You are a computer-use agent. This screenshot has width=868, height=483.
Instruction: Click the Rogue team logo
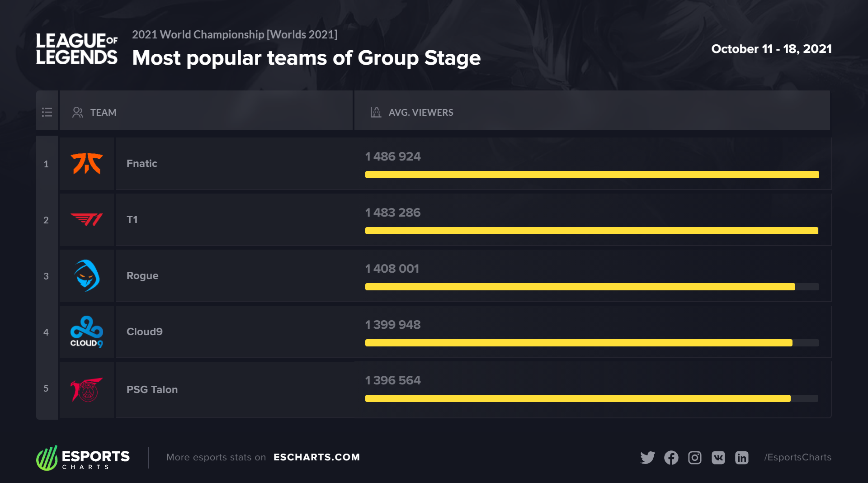coord(87,276)
